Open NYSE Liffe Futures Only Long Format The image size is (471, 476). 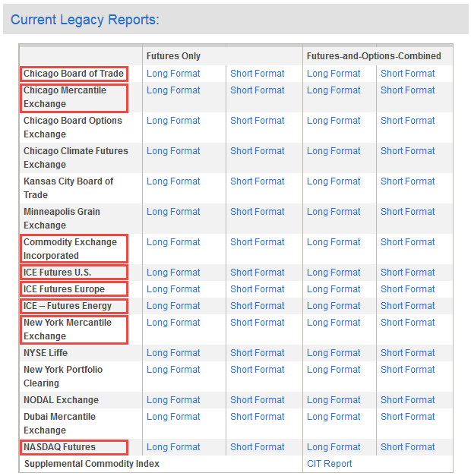173,353
